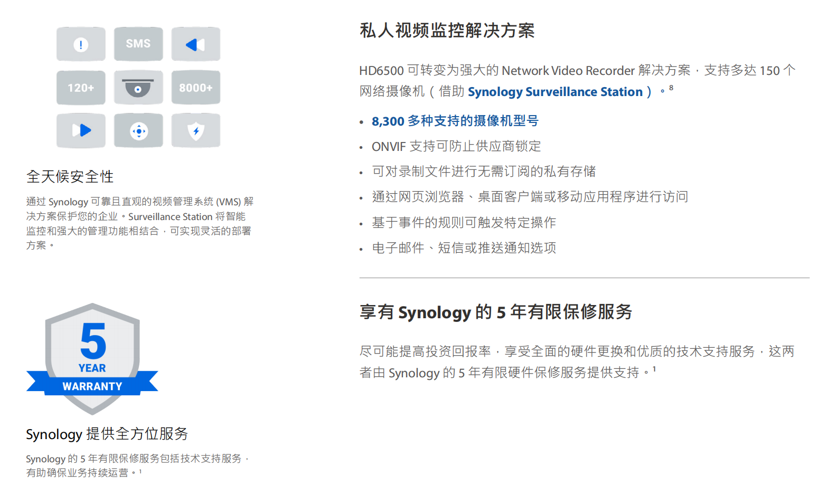Click footnote 8 superscript after Surveillance Station
The image size is (837, 504).
671,88
